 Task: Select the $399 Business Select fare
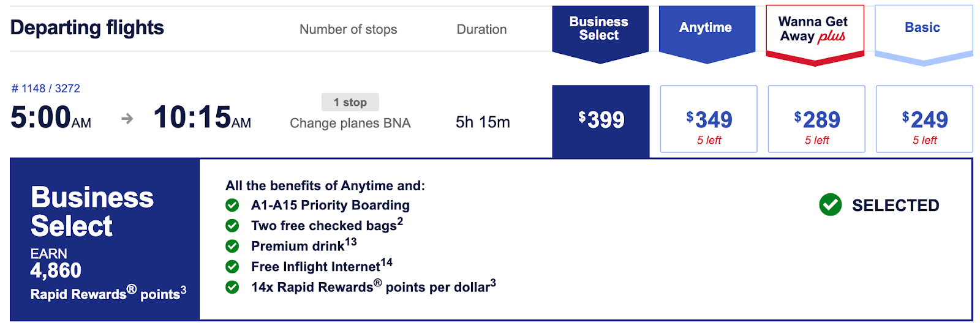601,120
